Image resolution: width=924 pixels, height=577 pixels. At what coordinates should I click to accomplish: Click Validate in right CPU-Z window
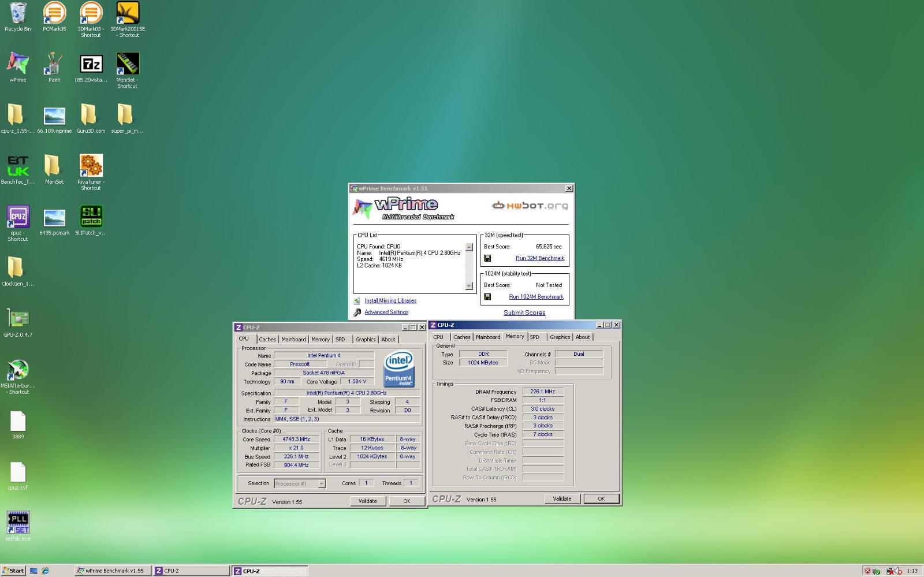click(562, 498)
